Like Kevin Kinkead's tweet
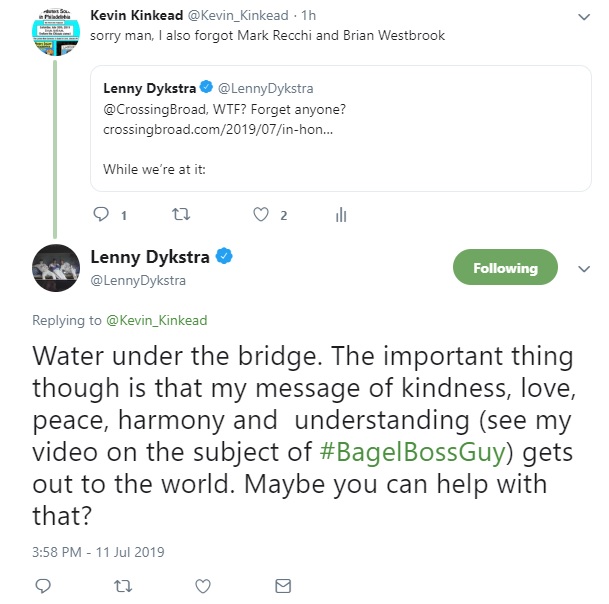Screen dimensions: 609x604 tap(261, 214)
